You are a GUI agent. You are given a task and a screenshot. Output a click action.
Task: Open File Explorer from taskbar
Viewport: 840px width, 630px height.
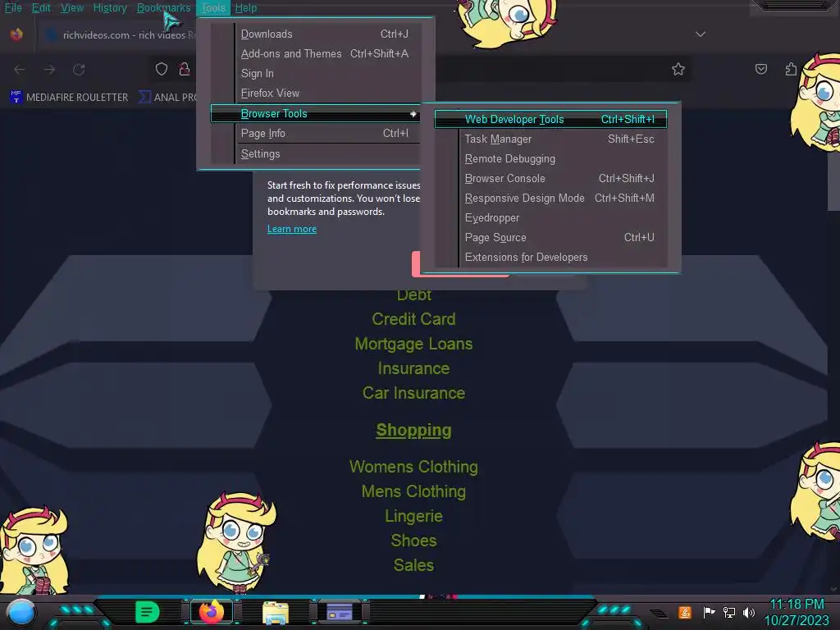click(276, 613)
